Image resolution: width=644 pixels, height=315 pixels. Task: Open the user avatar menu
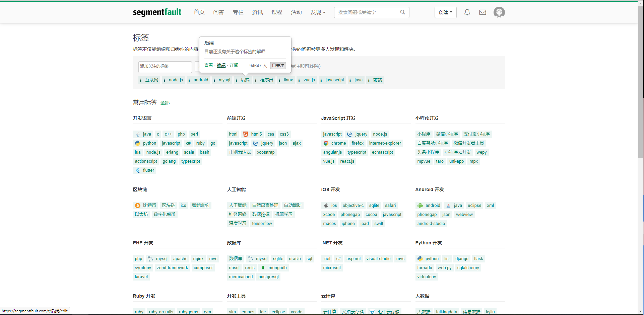tap(499, 12)
